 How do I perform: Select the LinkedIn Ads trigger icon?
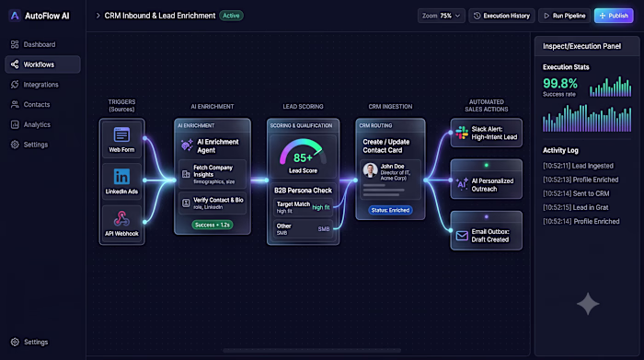pyautogui.click(x=121, y=177)
